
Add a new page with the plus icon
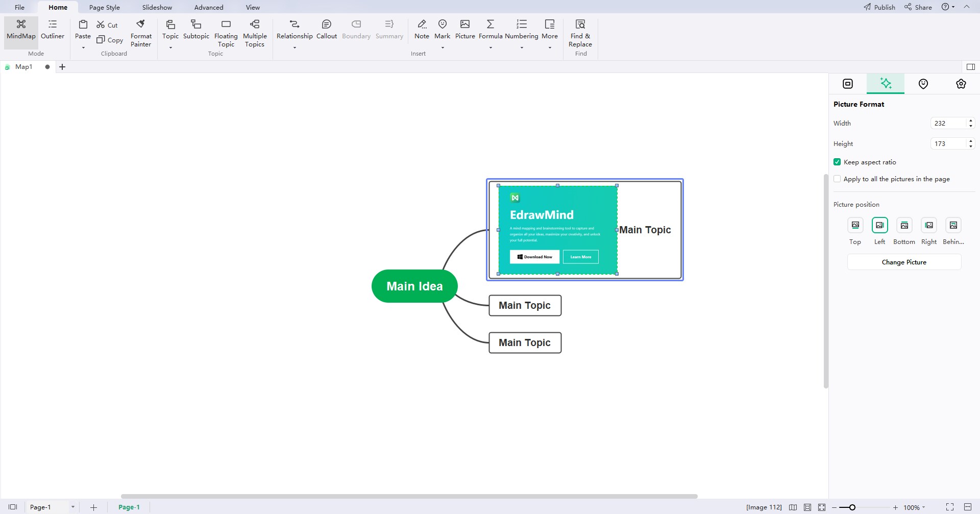[x=93, y=507]
